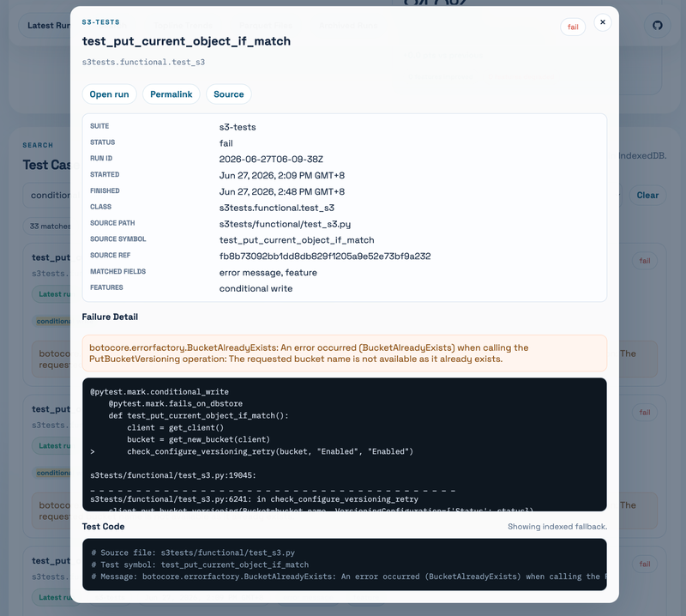Click the fail badge on the second background result card
Image resolution: width=686 pixels, height=616 pixels.
[645, 413]
